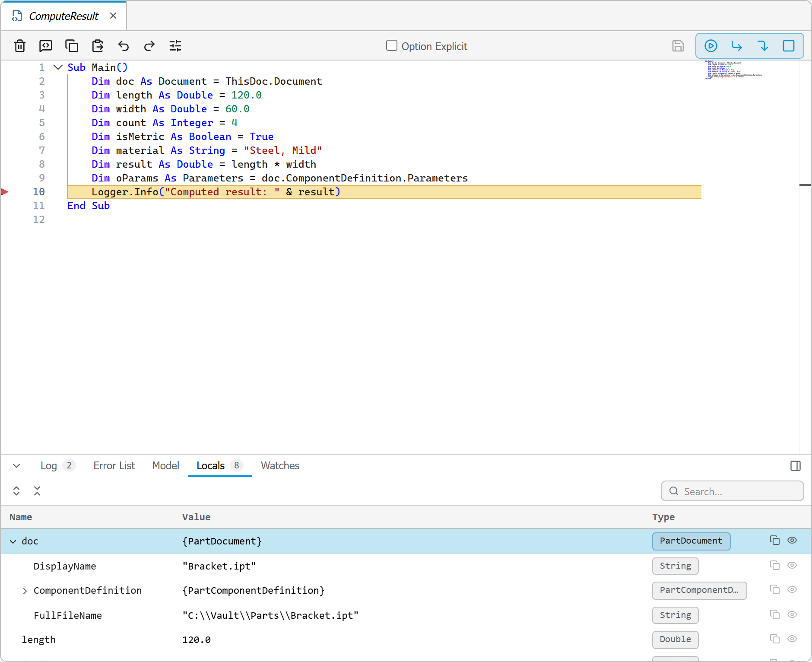Click String type badge for FullFileName
The image size is (812, 662).
(x=675, y=615)
